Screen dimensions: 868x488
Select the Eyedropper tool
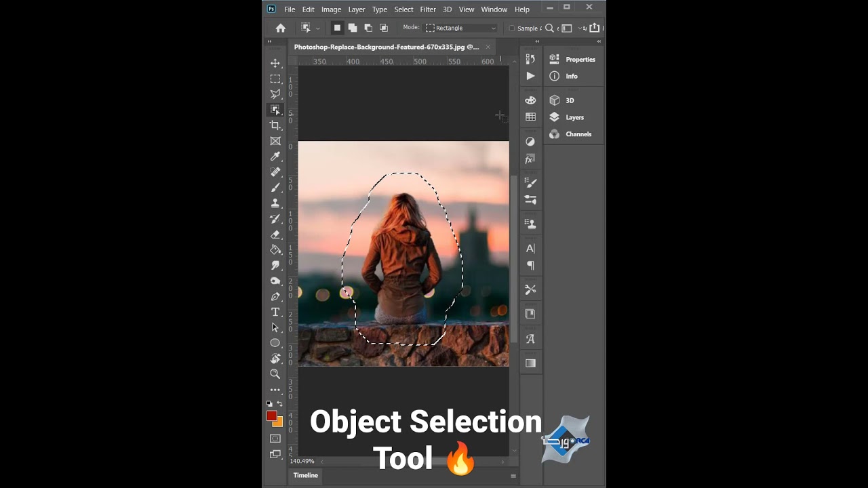(x=275, y=157)
